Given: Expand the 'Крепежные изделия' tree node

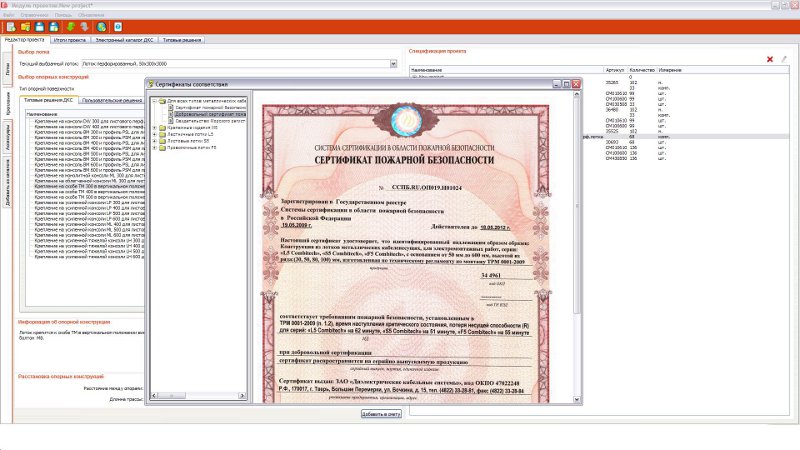Looking at the screenshot, I should click(x=156, y=128).
